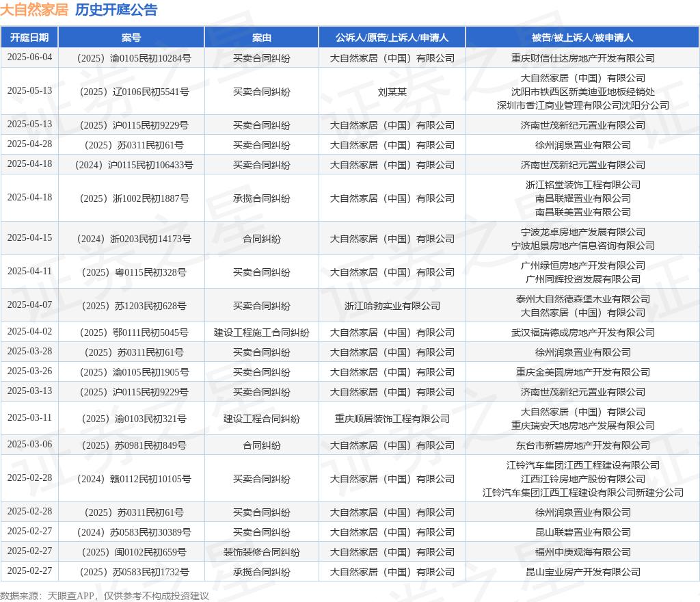Viewport: 700px width, 602px height.
Task: Select case number (2024)赣0112民初10105号
Action: (134, 479)
